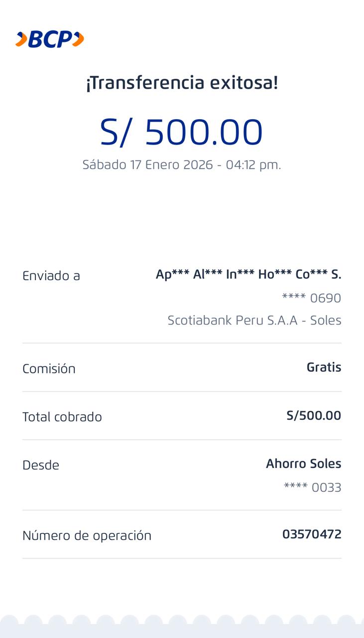Click the recipient account ending in 0690
364x638 pixels.
[x=311, y=298]
